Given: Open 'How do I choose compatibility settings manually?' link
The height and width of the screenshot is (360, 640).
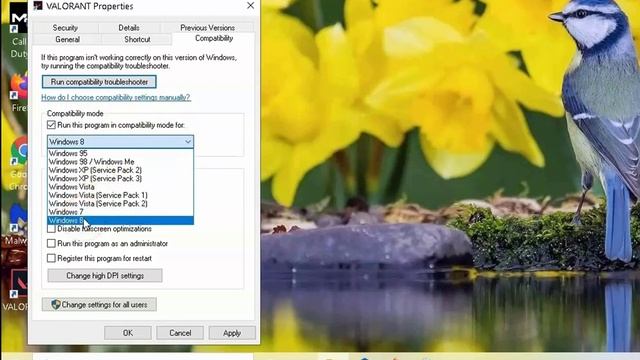Looking at the screenshot, I should click(x=116, y=97).
